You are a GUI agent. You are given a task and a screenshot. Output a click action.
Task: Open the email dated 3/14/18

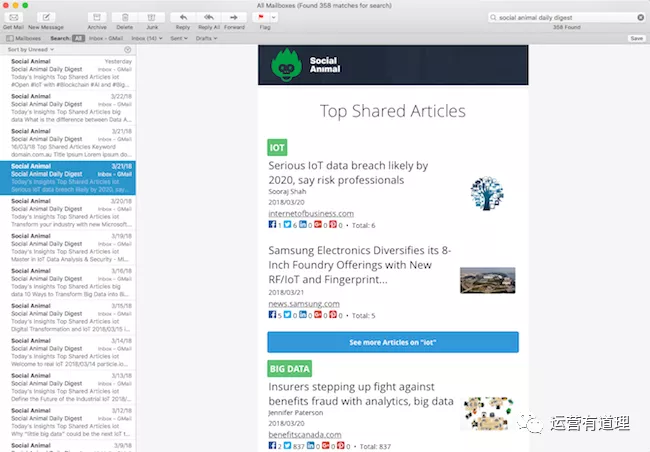click(68, 352)
